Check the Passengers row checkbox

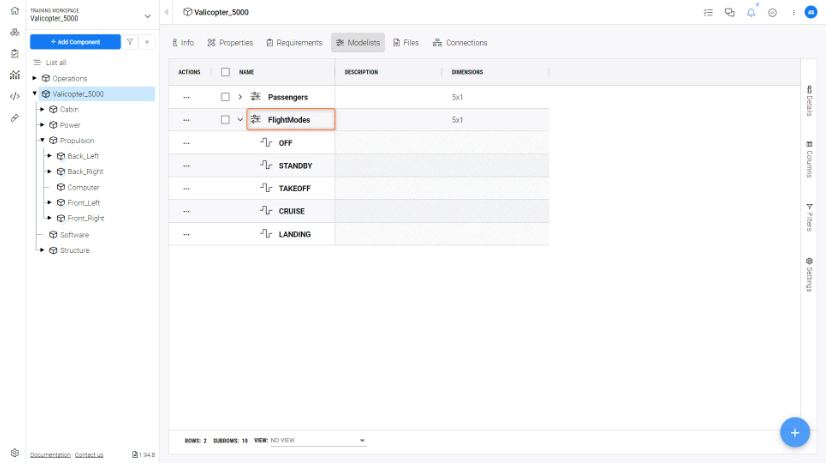click(227, 98)
